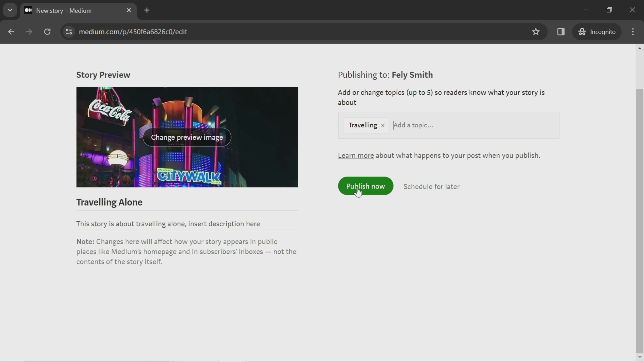Bookmark this page with the star icon

[x=536, y=32]
